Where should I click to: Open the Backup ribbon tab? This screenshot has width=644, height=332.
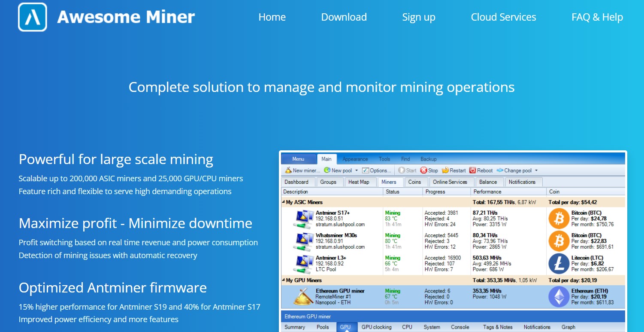[x=429, y=159]
